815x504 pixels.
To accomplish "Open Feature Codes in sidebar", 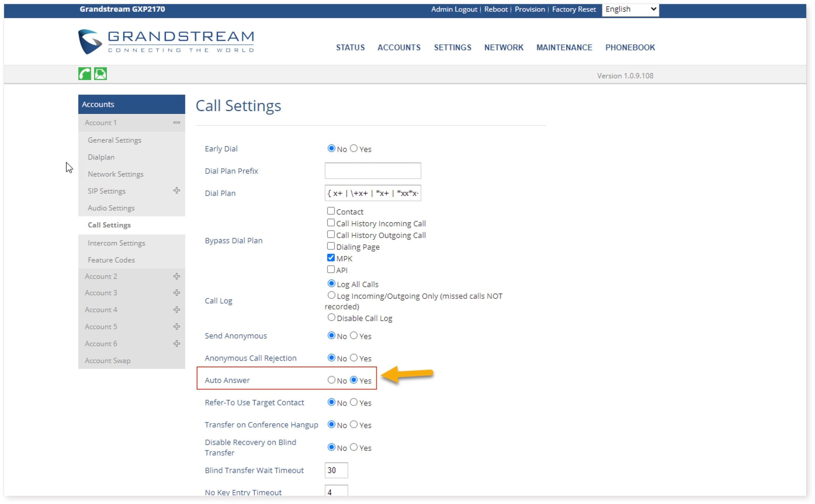I will (111, 260).
